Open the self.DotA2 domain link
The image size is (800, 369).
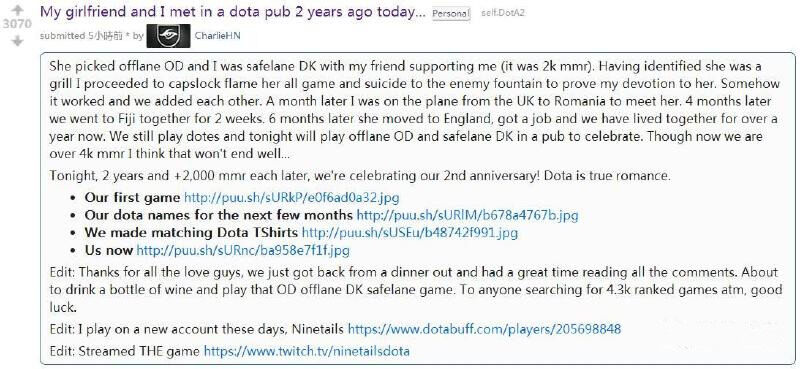pyautogui.click(x=503, y=13)
